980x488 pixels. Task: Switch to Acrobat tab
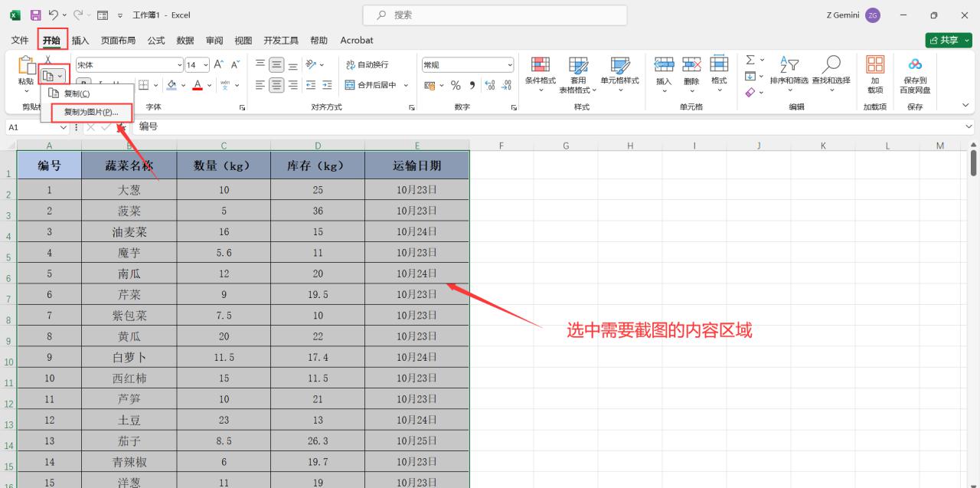coord(357,40)
